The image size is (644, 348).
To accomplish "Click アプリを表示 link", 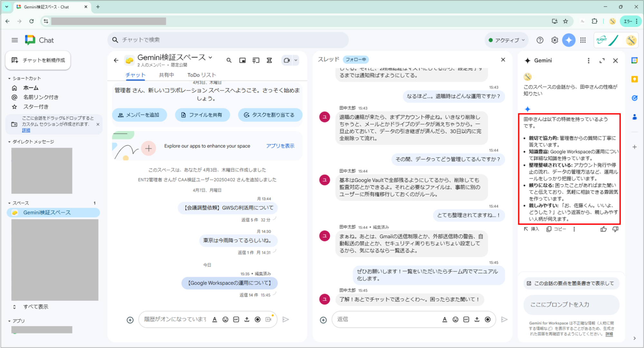I will [x=280, y=146].
